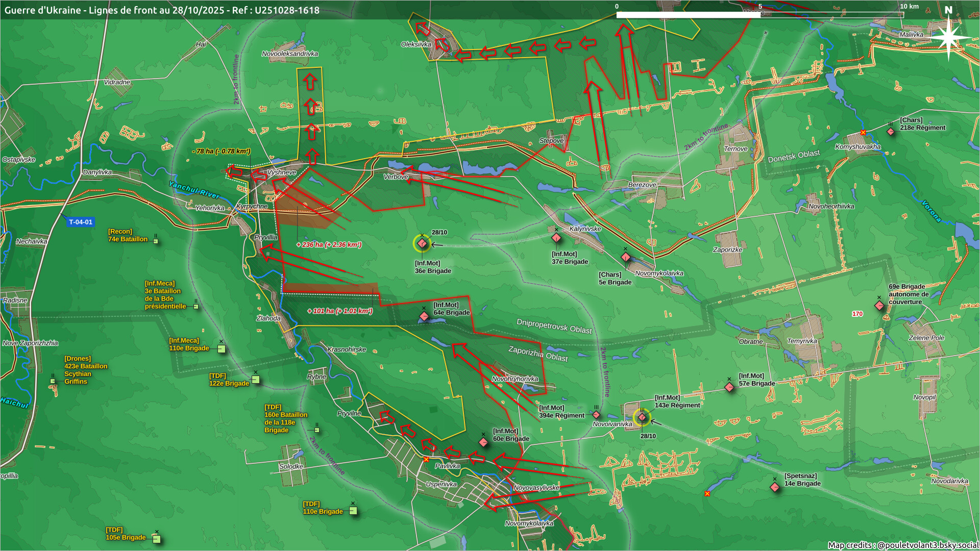Click the 122e Brigade TDF green square icon
Viewport: 980px width, 551px height.
point(256,380)
